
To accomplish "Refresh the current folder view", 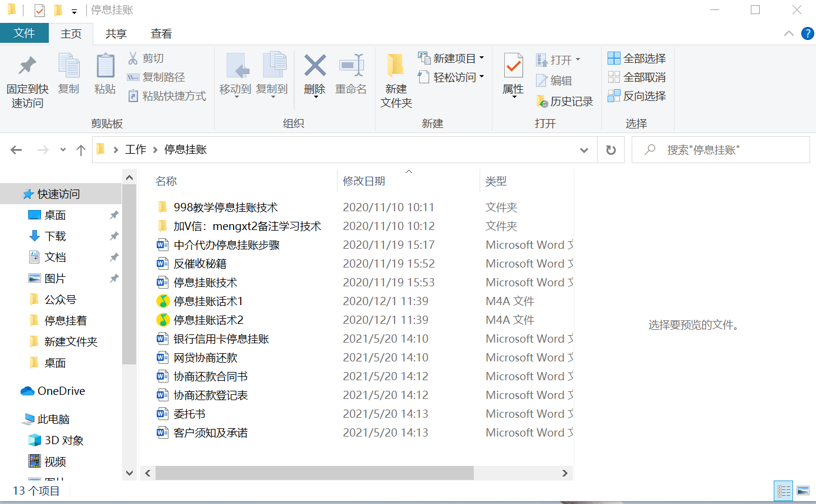I will click(611, 150).
